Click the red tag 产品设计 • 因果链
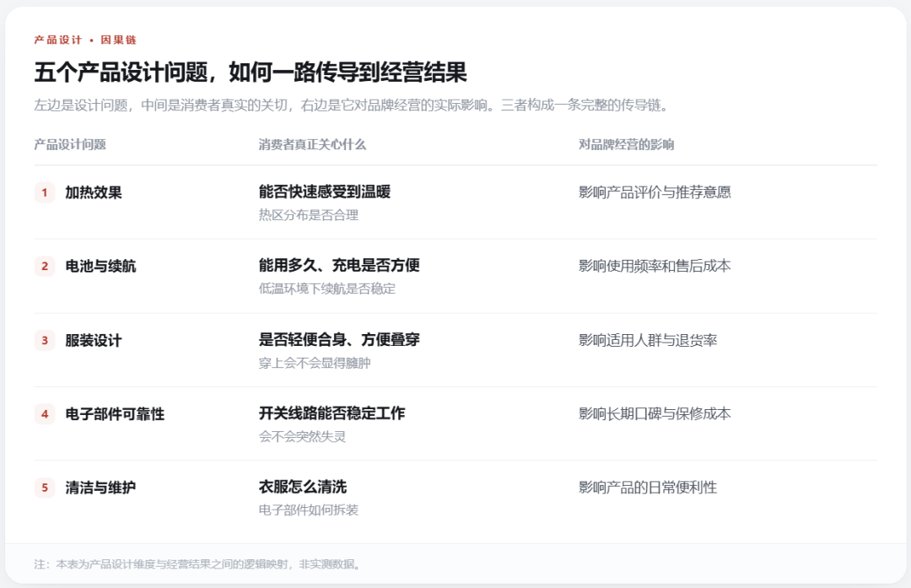 point(85,40)
